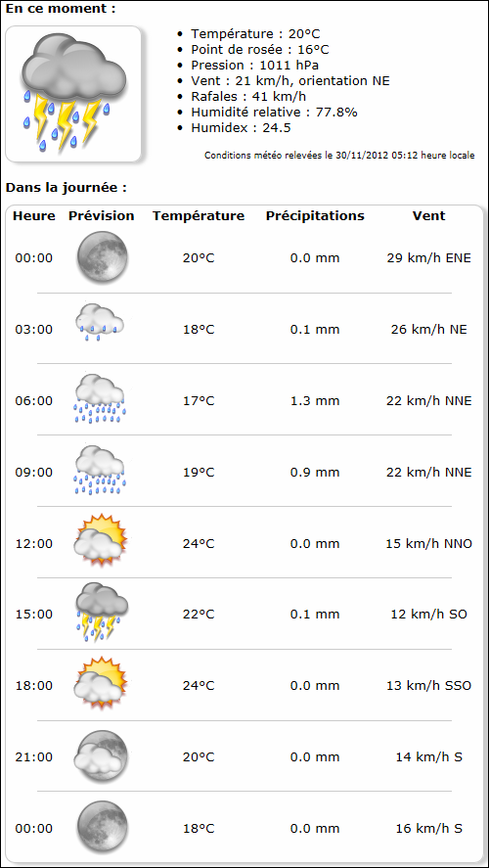Click the 1.3 mm precipitation value
This screenshot has width=489, height=868.
coord(315,401)
